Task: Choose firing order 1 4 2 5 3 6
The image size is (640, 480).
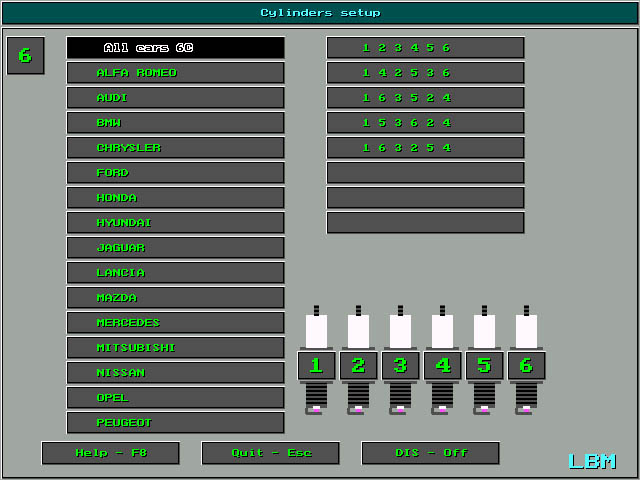Action: click(x=425, y=73)
